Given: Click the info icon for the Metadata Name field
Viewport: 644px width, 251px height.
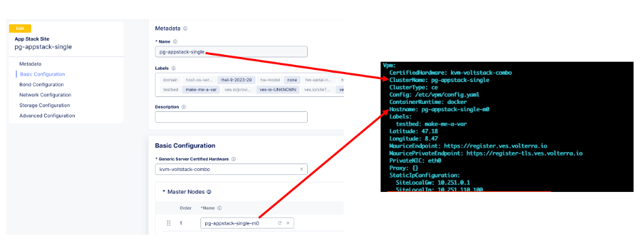Looking at the screenshot, I should [175, 41].
